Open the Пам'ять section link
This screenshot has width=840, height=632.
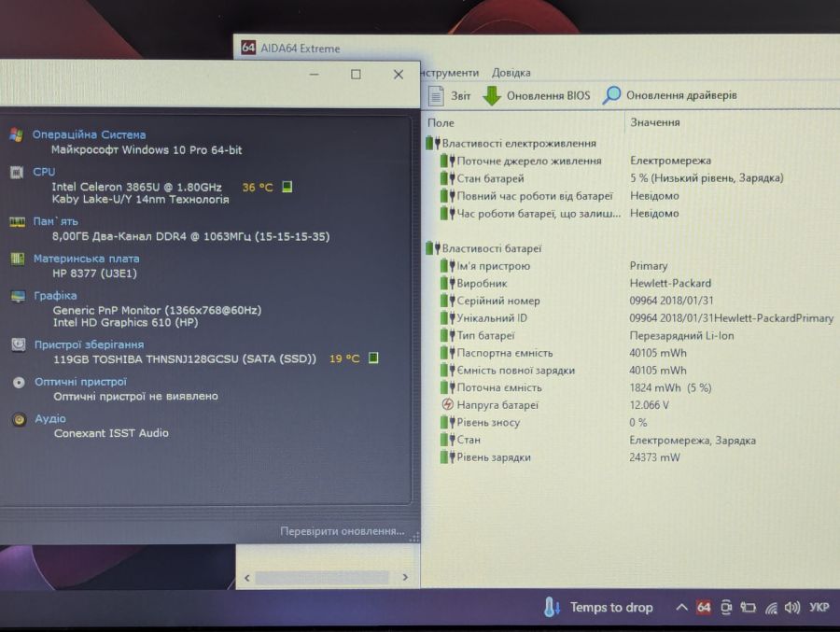[56, 221]
